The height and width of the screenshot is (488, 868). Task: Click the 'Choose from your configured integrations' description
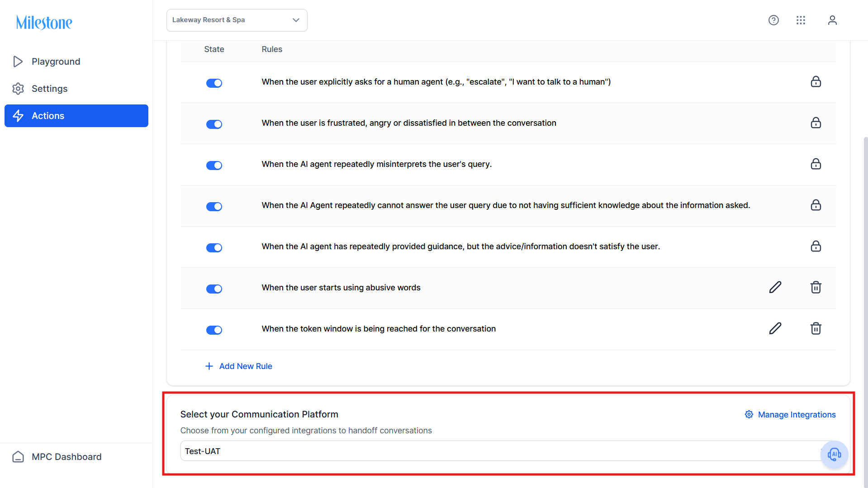pyautogui.click(x=306, y=431)
